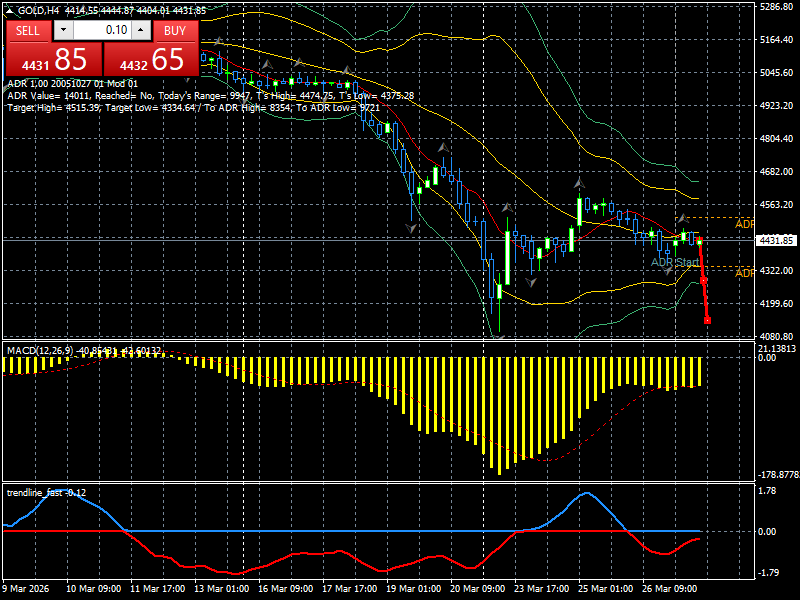Click the GOLD,H4 chart title text
This screenshot has height=600, width=800.
click(x=39, y=10)
